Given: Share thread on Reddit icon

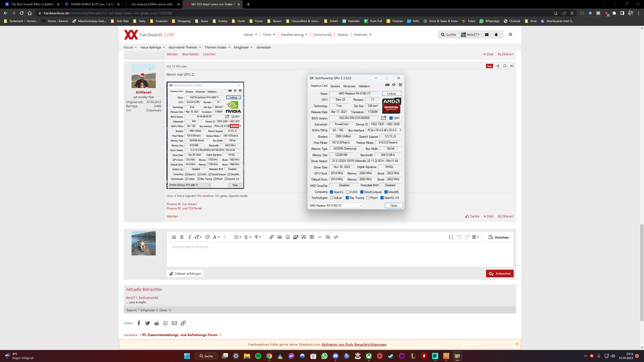Looking at the screenshot, I should coord(156,323).
